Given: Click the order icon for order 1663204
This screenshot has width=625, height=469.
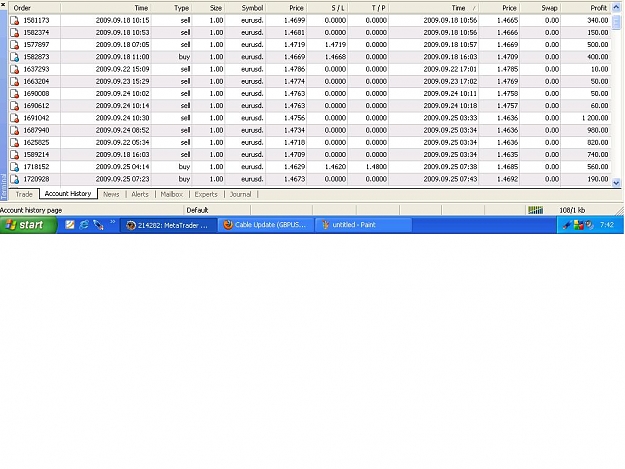Looking at the screenshot, I should point(15,81).
